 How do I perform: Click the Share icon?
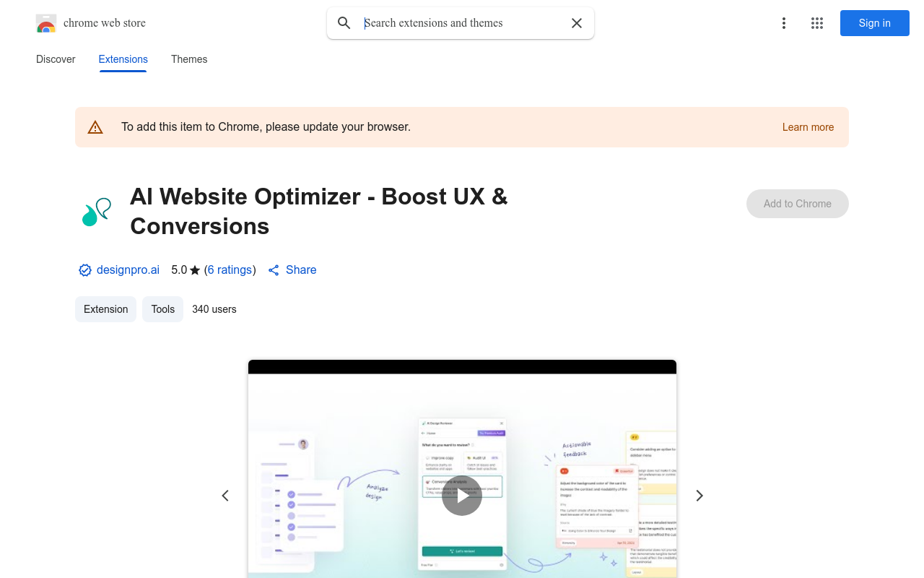tap(274, 270)
